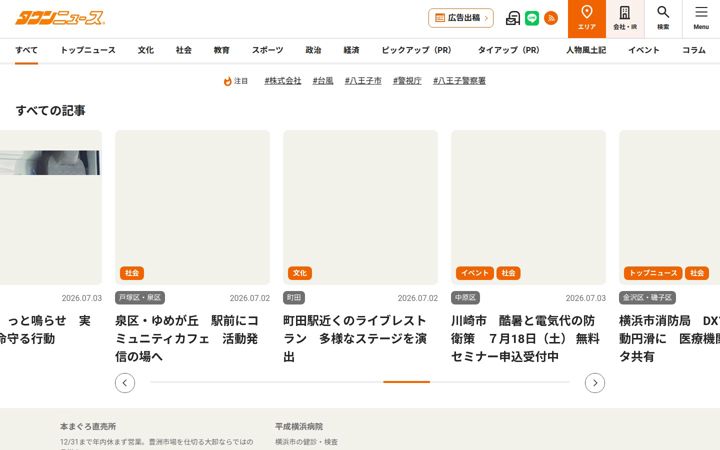Image resolution: width=720 pixels, height=450 pixels.
Task: Click the 町田 area label
Action: (x=294, y=298)
